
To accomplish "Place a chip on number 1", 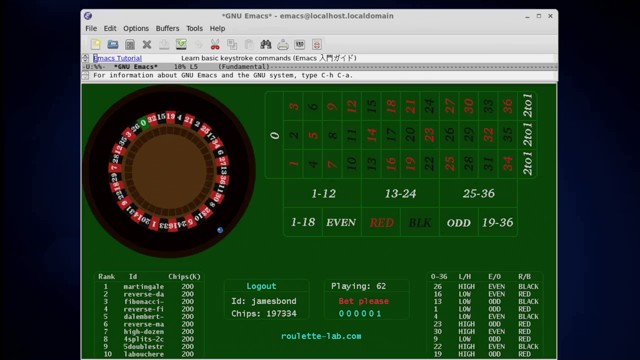I will pos(293,163).
